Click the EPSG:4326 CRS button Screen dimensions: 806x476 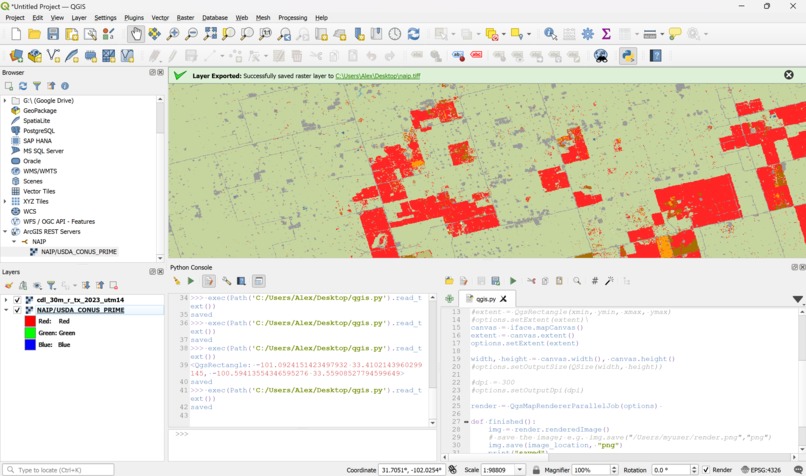point(761,470)
